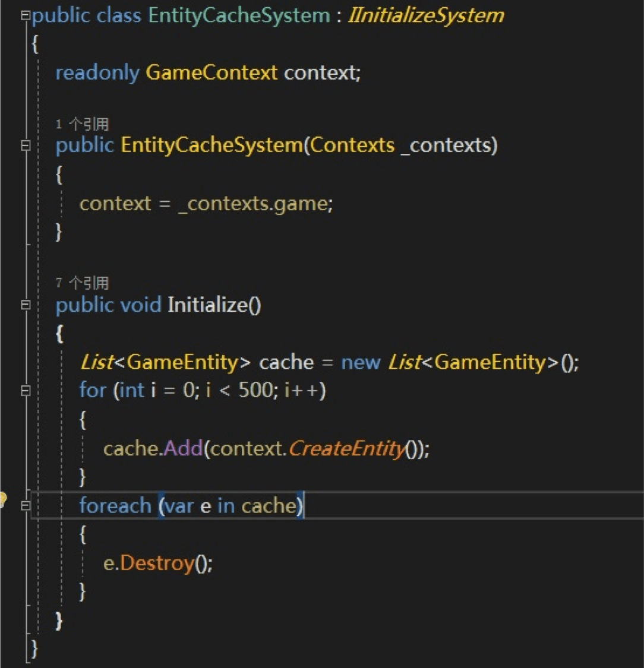Viewport: 644px width, 668px height.
Task: Open the '1 个引用' CodeLens link
Action: tap(82, 124)
